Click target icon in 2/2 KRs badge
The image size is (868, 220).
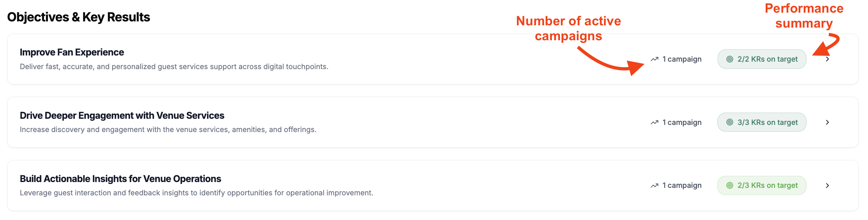click(x=729, y=59)
